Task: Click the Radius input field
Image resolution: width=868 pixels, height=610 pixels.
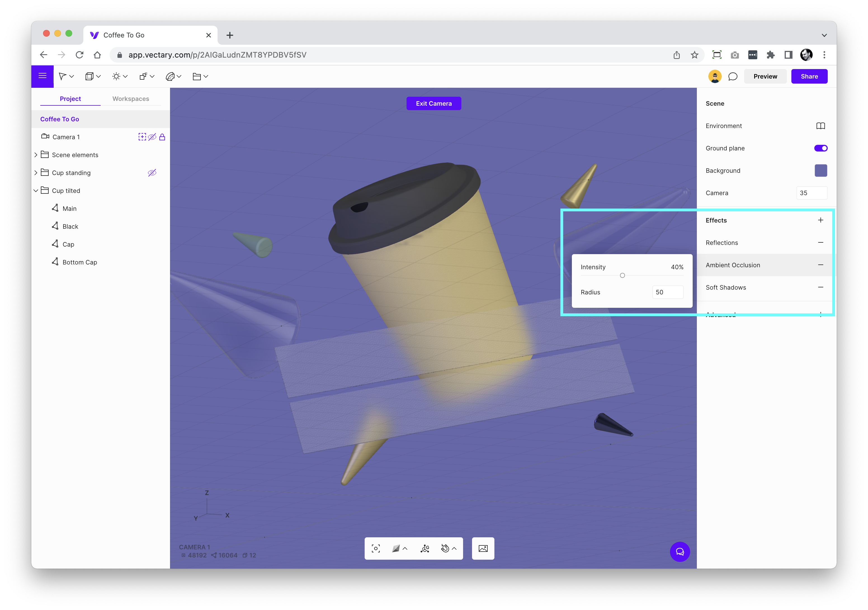Action: (x=667, y=292)
